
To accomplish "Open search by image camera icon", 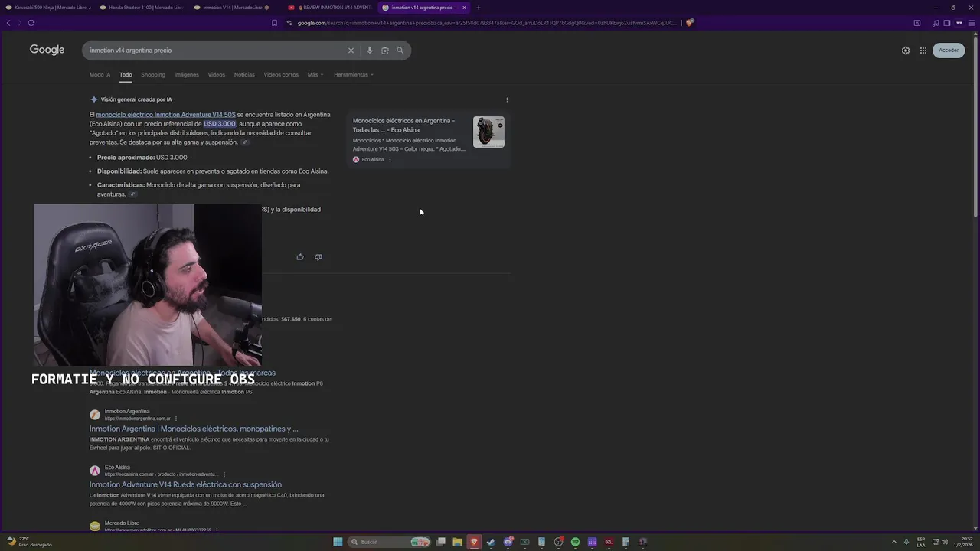I will (x=385, y=51).
